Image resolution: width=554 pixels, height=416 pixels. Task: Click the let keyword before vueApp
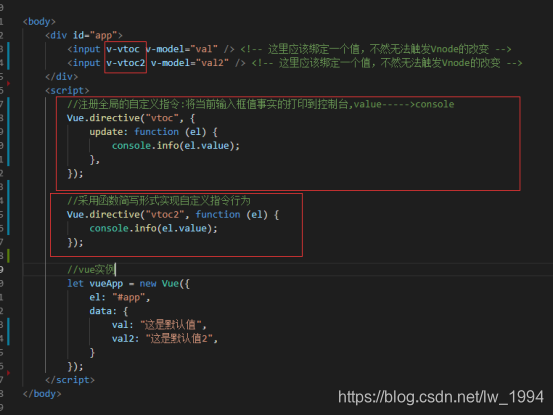tap(75, 283)
